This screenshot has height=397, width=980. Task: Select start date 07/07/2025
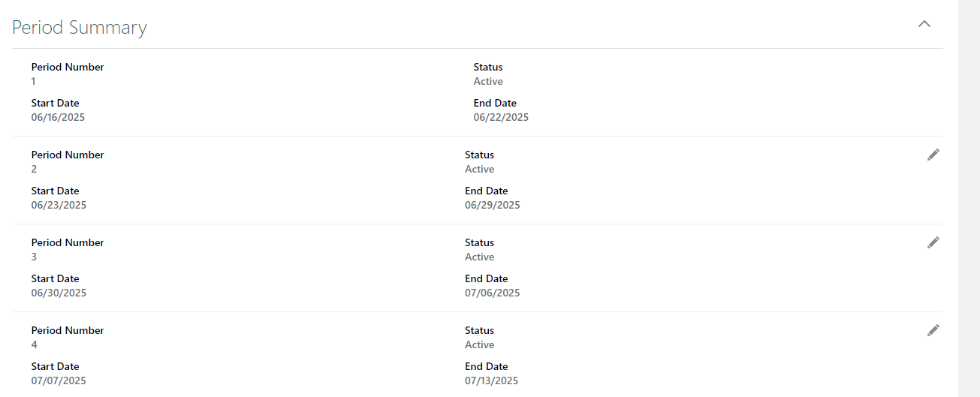click(59, 380)
